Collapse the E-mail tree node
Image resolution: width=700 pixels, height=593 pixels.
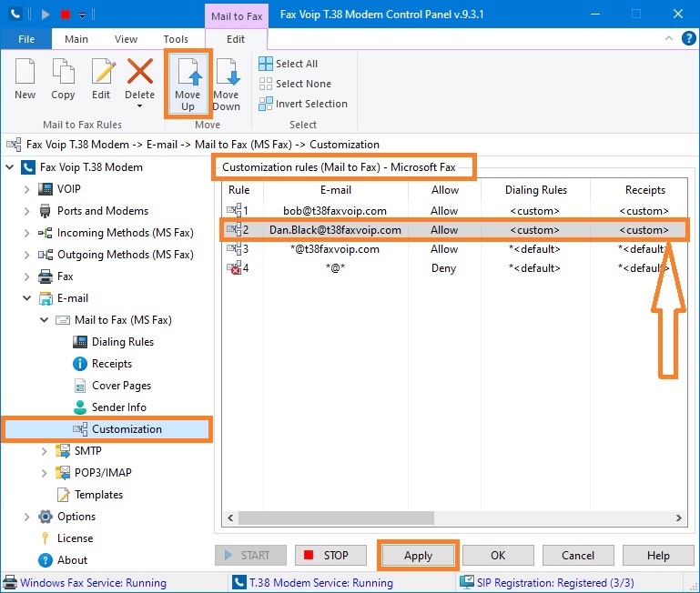(x=26, y=298)
